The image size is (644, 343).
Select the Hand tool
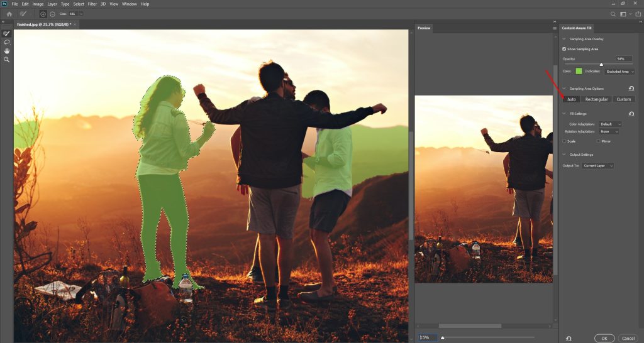(6, 51)
